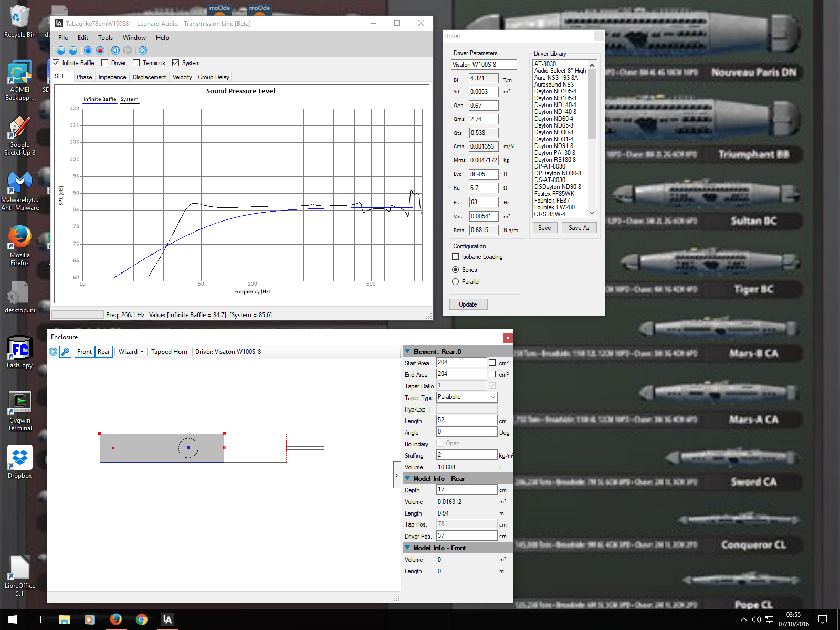Image resolution: width=840 pixels, height=630 pixels.
Task: Select Fostex FF85WK in Driver Library
Action: 554,194
